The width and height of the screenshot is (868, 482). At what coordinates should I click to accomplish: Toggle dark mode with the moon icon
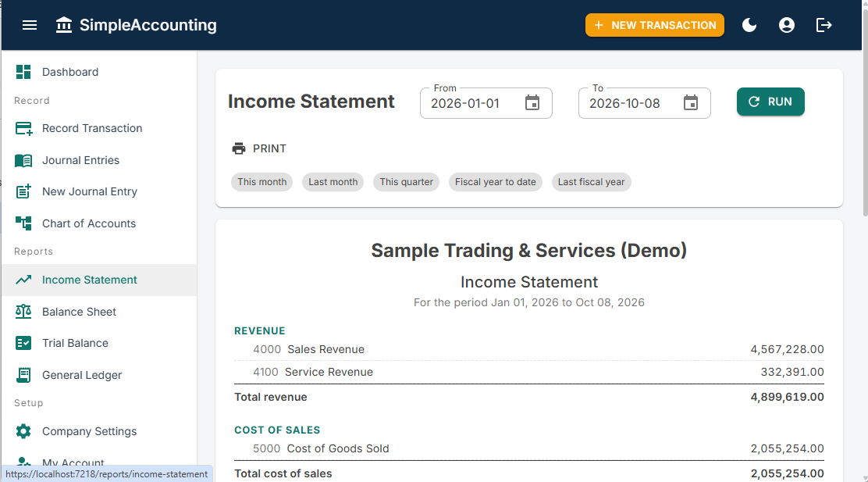[749, 25]
